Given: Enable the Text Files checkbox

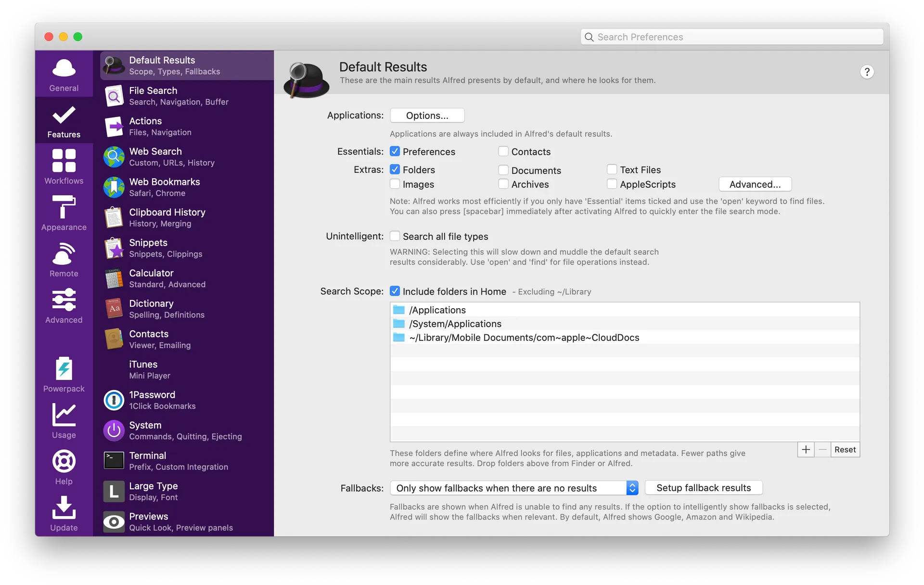Looking at the screenshot, I should (x=612, y=169).
